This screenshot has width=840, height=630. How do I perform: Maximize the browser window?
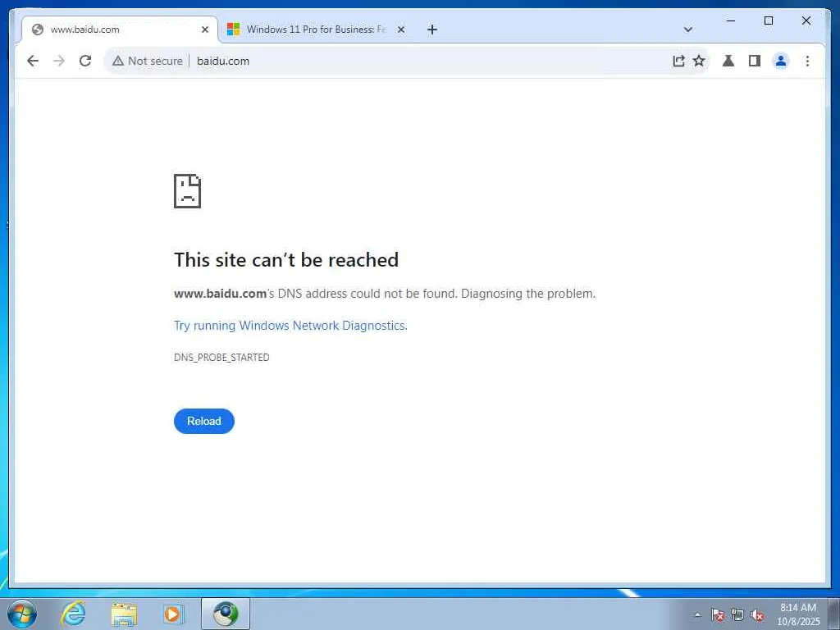pos(768,21)
